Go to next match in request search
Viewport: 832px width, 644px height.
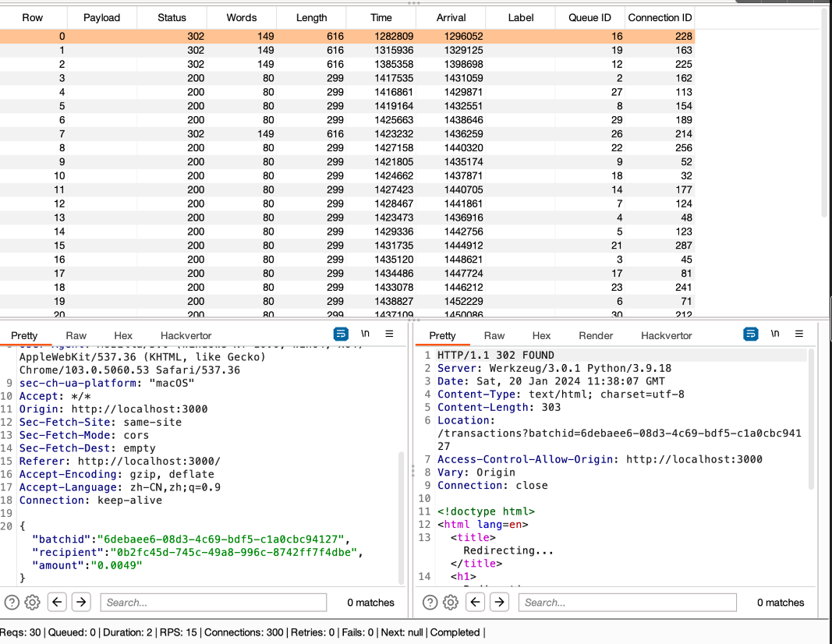pos(82,602)
